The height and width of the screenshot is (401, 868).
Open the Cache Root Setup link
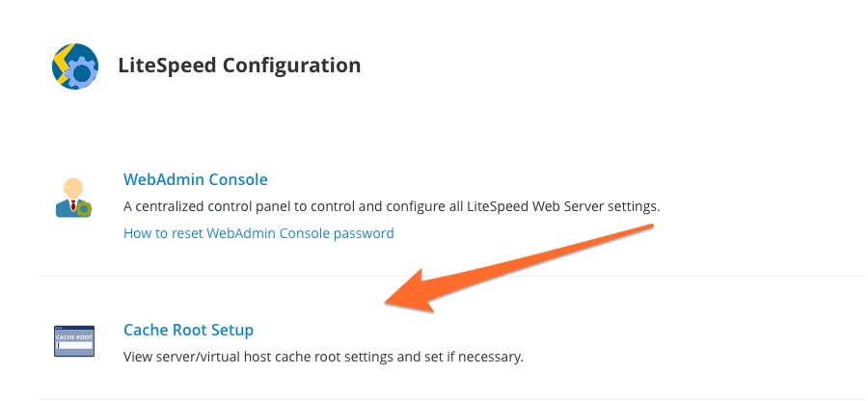coord(188,330)
